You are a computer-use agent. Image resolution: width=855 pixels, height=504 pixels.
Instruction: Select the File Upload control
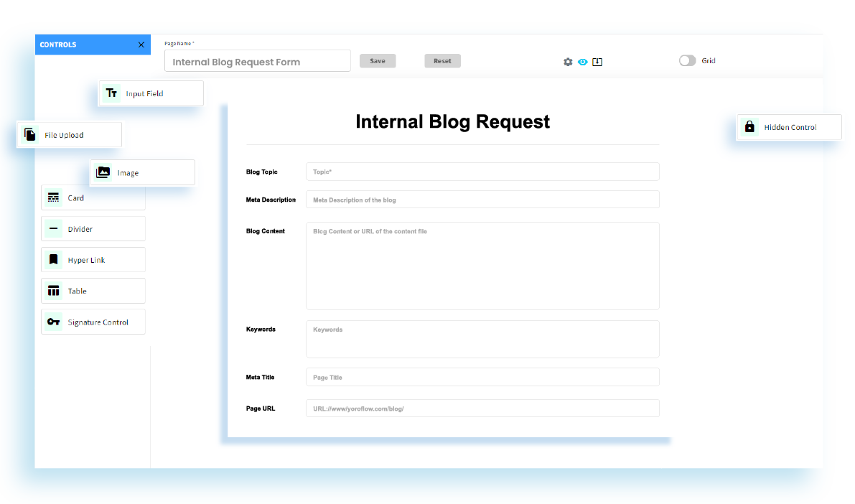pos(68,134)
